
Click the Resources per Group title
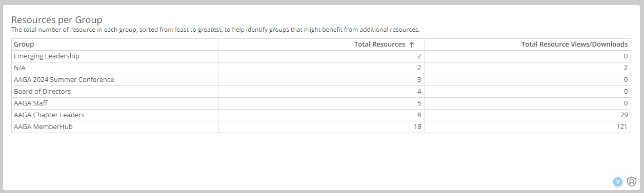(57, 20)
